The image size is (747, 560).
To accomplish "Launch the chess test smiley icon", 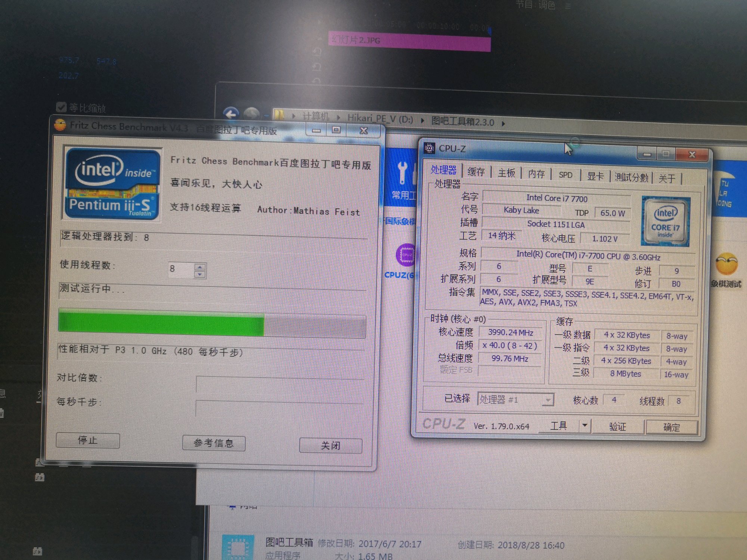I will click(x=726, y=264).
